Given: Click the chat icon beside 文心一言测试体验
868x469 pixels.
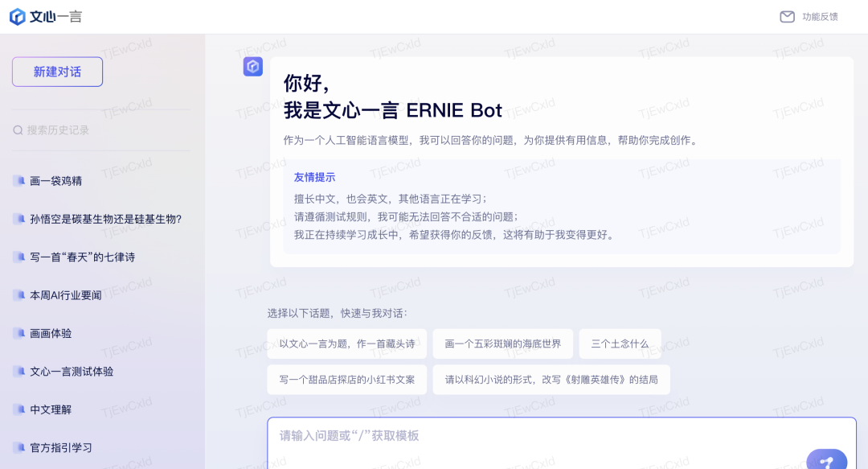Looking at the screenshot, I should (x=19, y=372).
